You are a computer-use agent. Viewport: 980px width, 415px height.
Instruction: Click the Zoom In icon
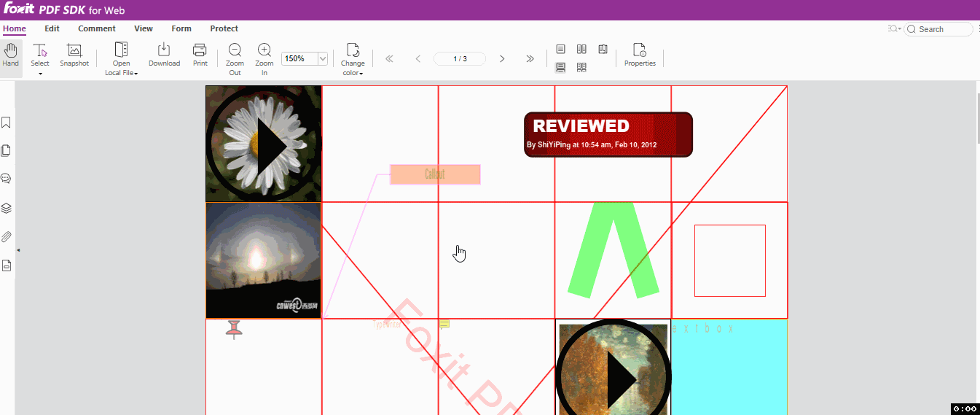point(264,50)
